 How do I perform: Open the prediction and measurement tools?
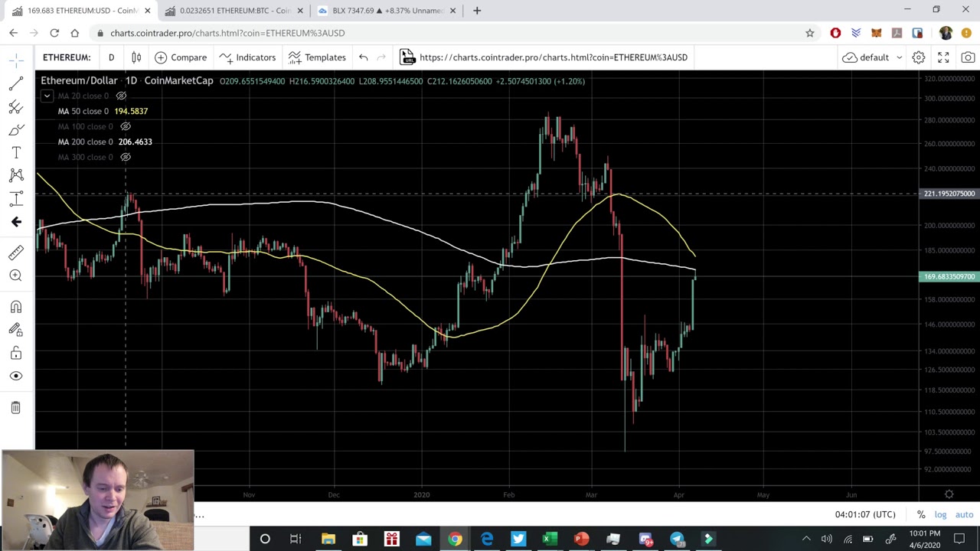[16, 199]
